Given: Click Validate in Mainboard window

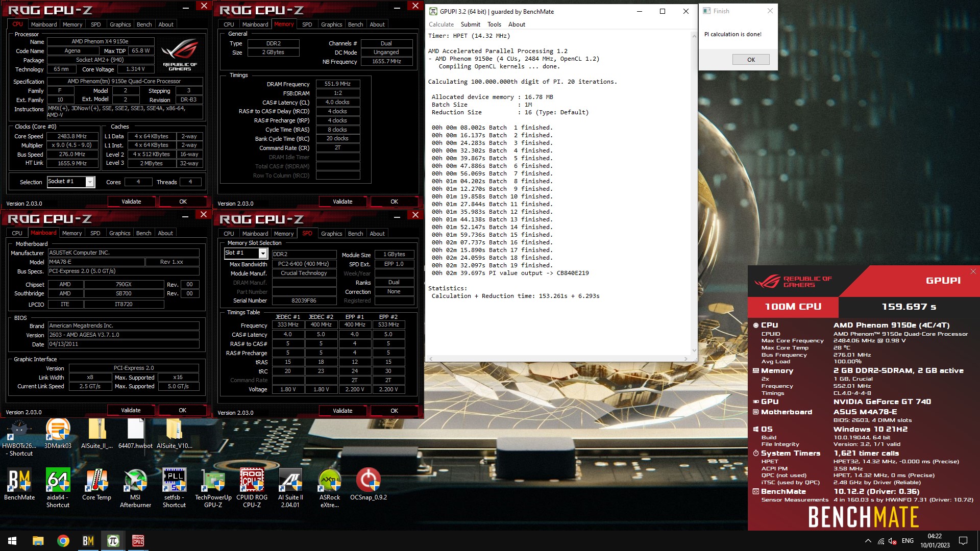Looking at the screenshot, I should 131,410.
